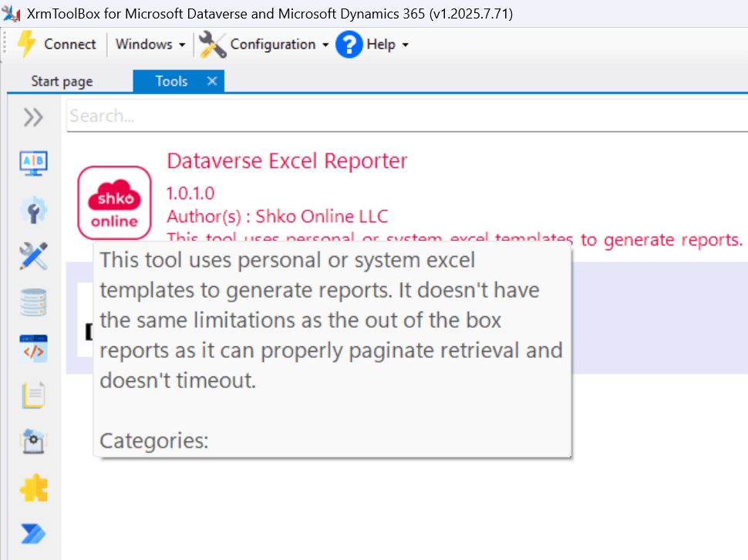Click version text 1.0.1.0

pos(190,194)
